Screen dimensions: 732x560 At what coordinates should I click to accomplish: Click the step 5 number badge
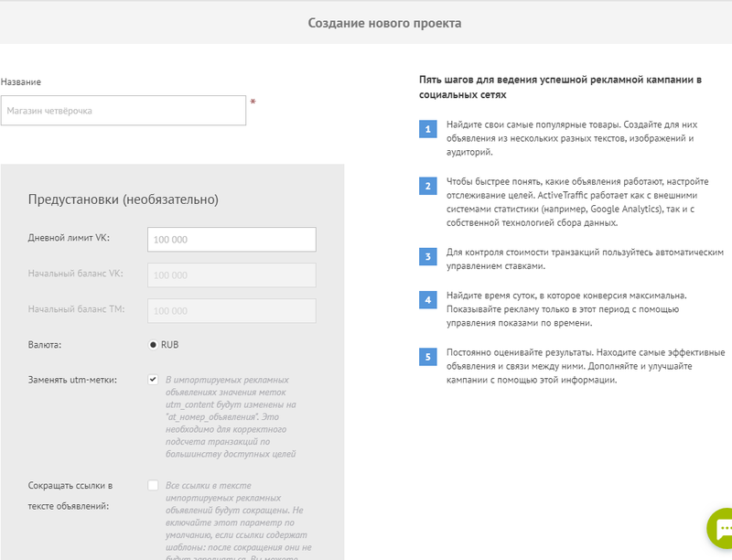pyautogui.click(x=426, y=356)
